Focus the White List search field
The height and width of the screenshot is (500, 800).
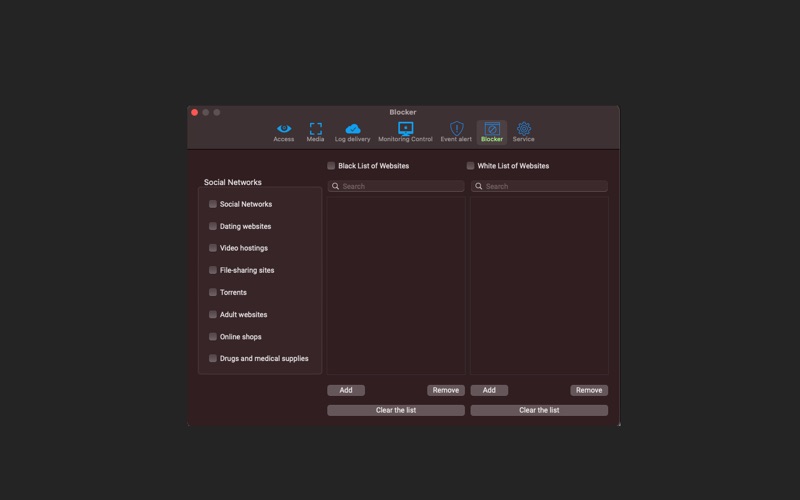click(539, 186)
